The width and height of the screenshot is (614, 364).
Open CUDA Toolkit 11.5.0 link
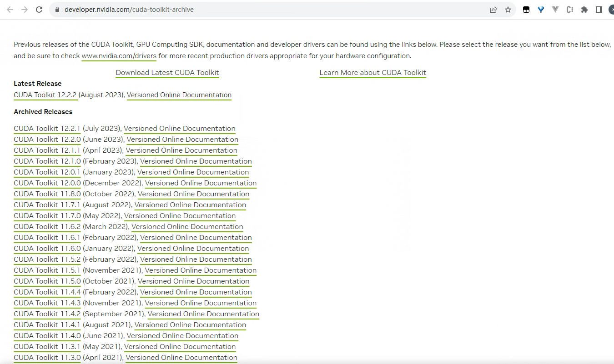click(x=47, y=281)
